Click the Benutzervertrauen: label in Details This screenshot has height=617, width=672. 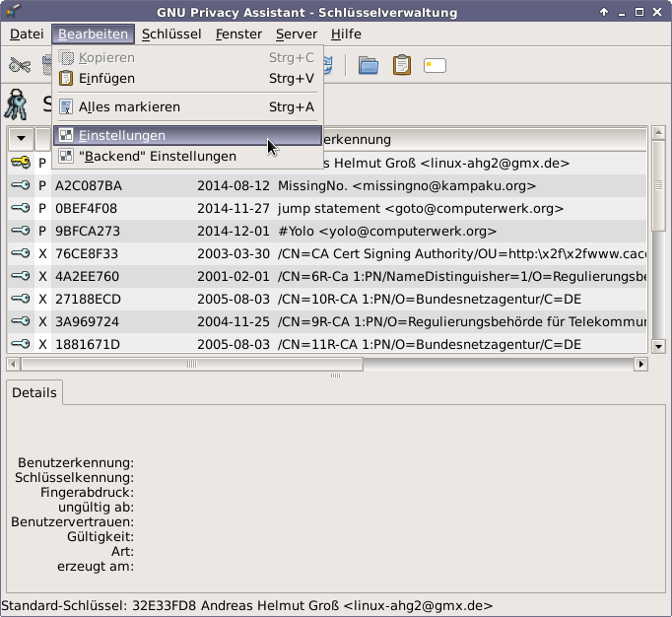click(x=73, y=521)
